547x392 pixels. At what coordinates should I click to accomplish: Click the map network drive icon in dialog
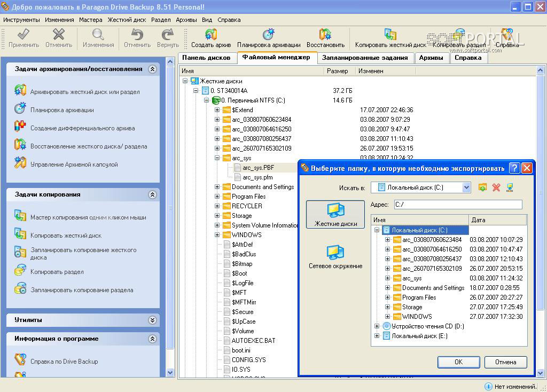coord(510,187)
